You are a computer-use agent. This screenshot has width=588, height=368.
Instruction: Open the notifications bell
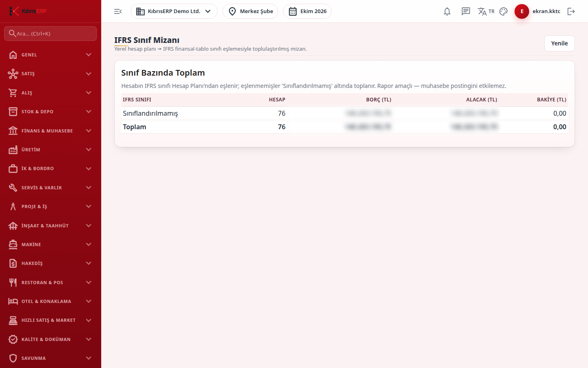[447, 11]
